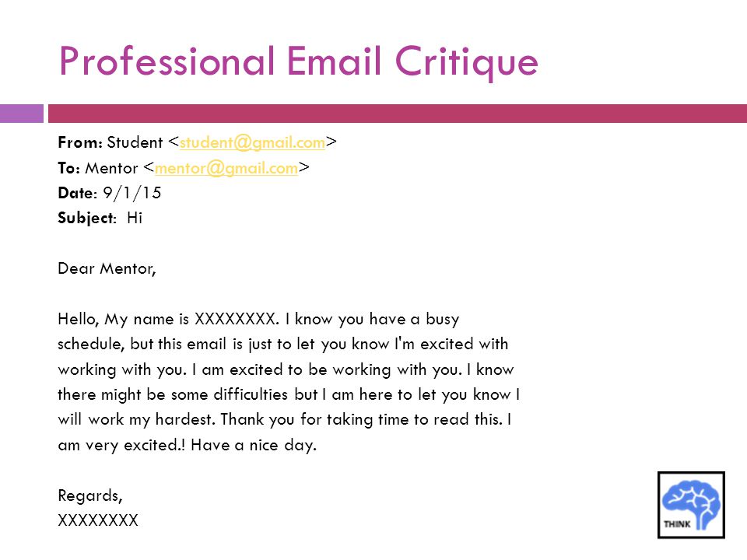The height and width of the screenshot is (560, 747).
Task: Open the mentor@gmail.com email link
Action: click(x=226, y=168)
